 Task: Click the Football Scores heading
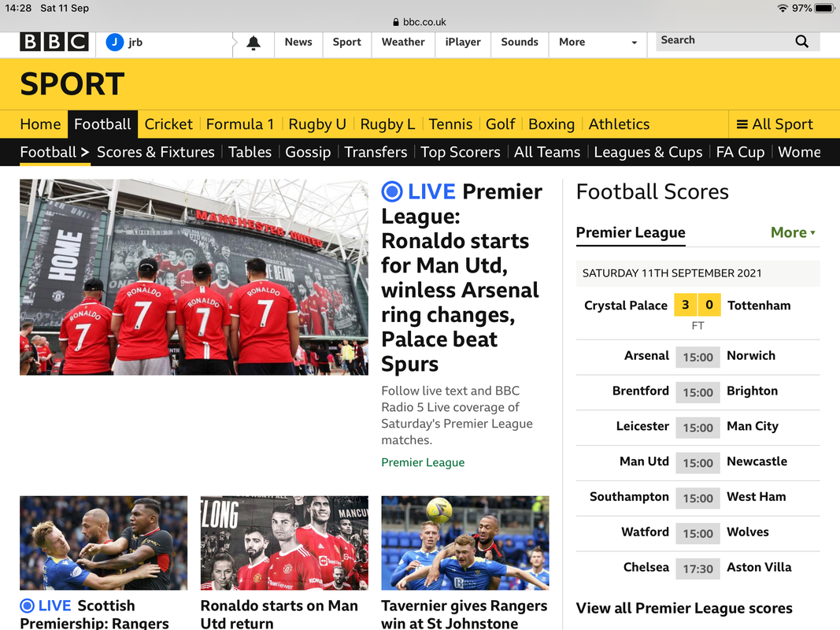653,192
